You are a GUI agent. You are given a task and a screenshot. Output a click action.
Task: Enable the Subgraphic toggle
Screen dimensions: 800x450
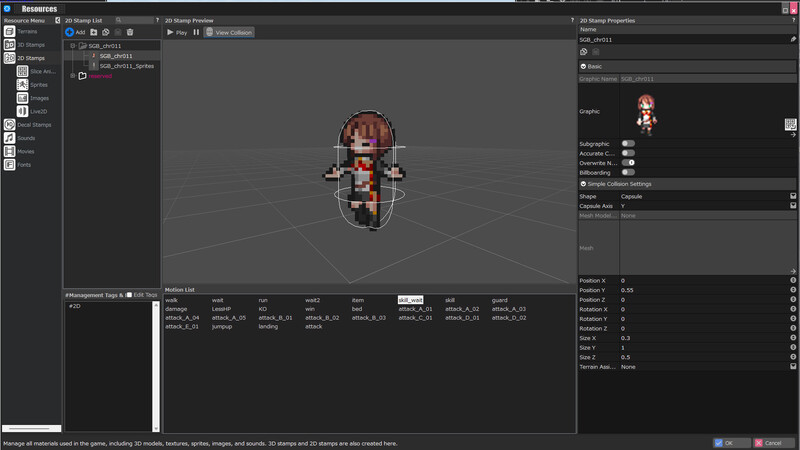coord(628,143)
